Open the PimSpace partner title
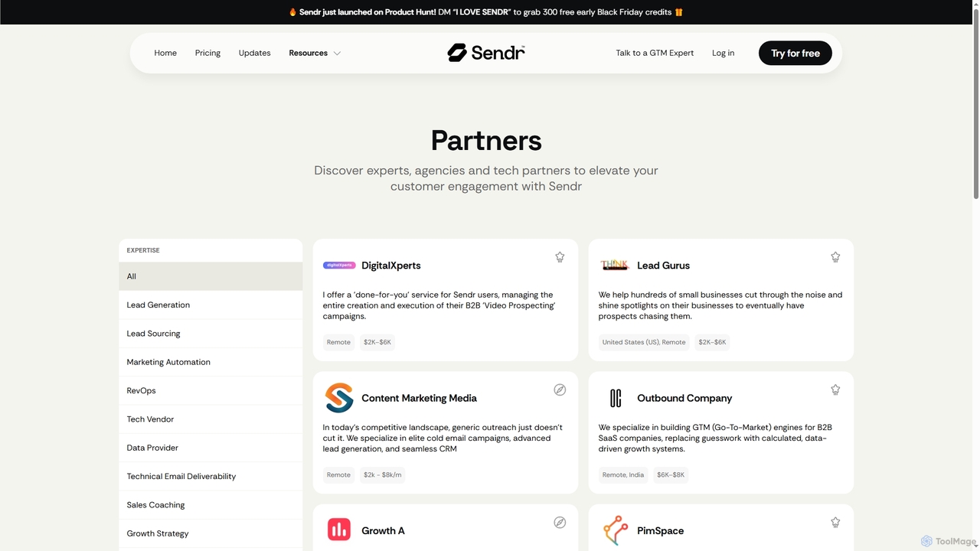 pos(660,530)
